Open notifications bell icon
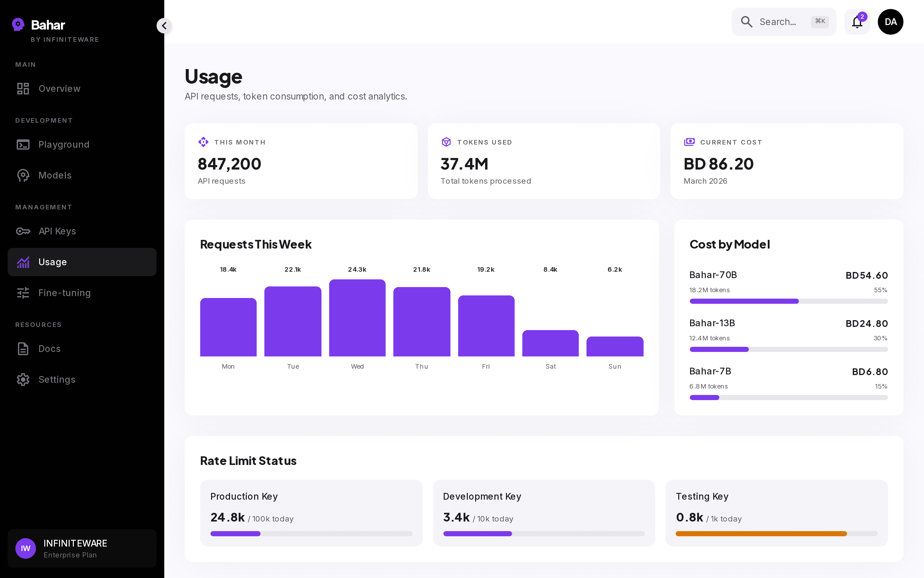The height and width of the screenshot is (578, 924). click(857, 22)
